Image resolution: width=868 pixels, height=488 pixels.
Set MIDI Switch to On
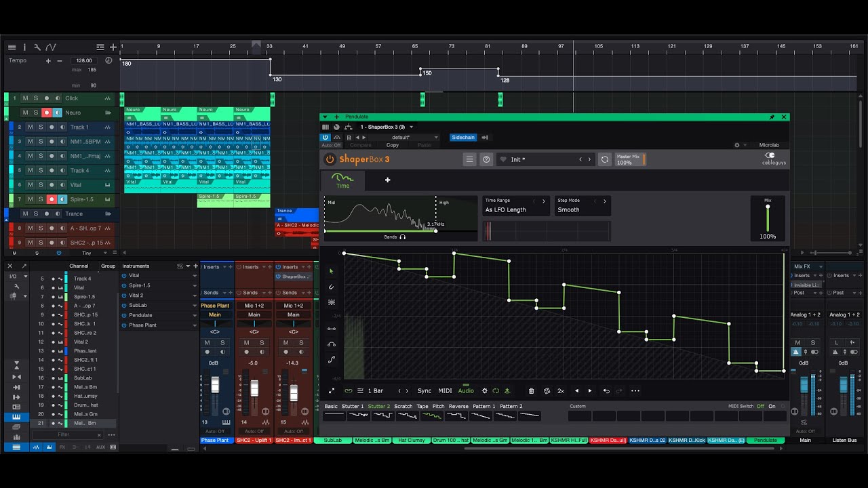point(772,406)
